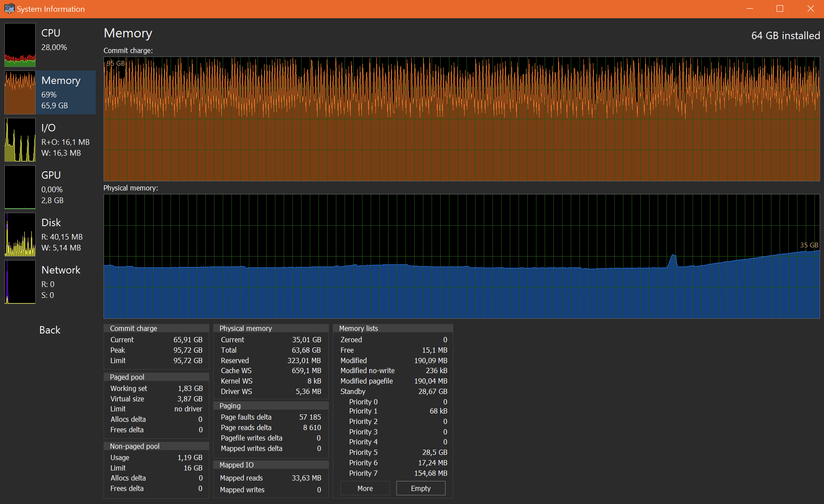Open the Network graph thumbnail
Viewport: 824px width, 504px height.
click(20, 282)
